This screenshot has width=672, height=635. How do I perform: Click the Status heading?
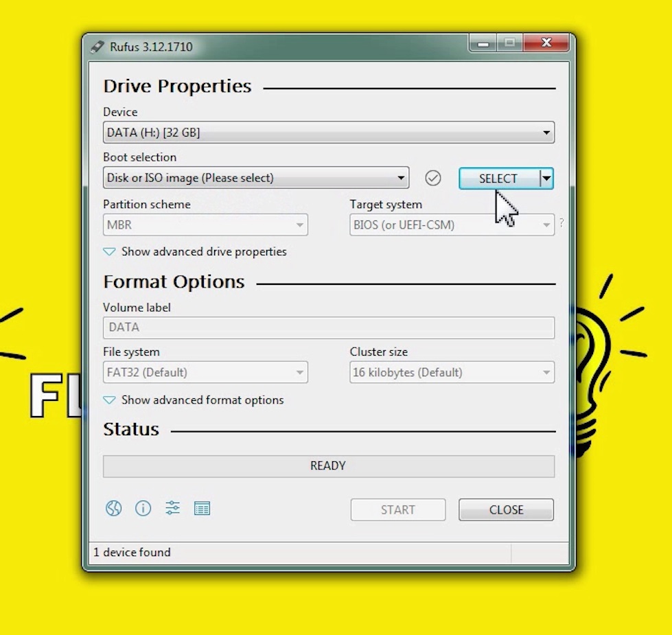click(131, 429)
